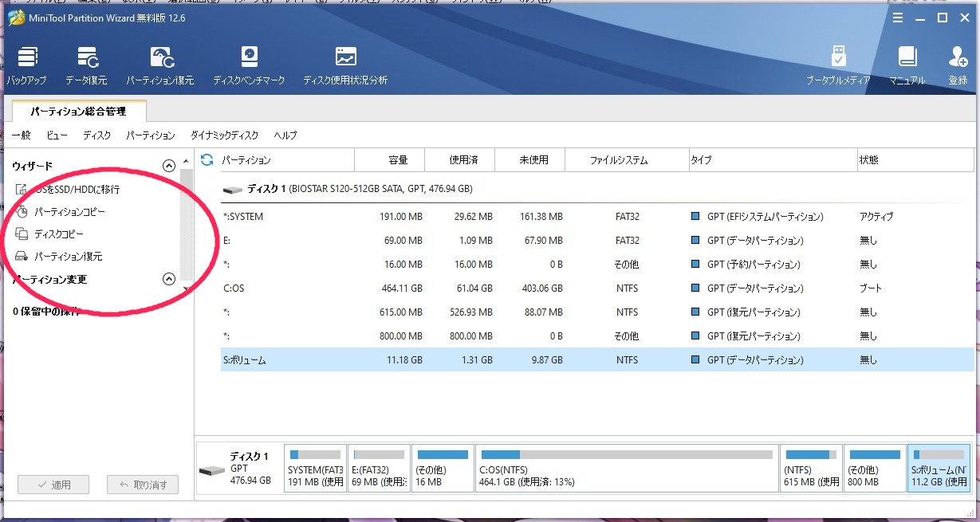Click the 登録 (Register) user icon
Viewport: 980px width, 522px height.
pyautogui.click(x=958, y=59)
